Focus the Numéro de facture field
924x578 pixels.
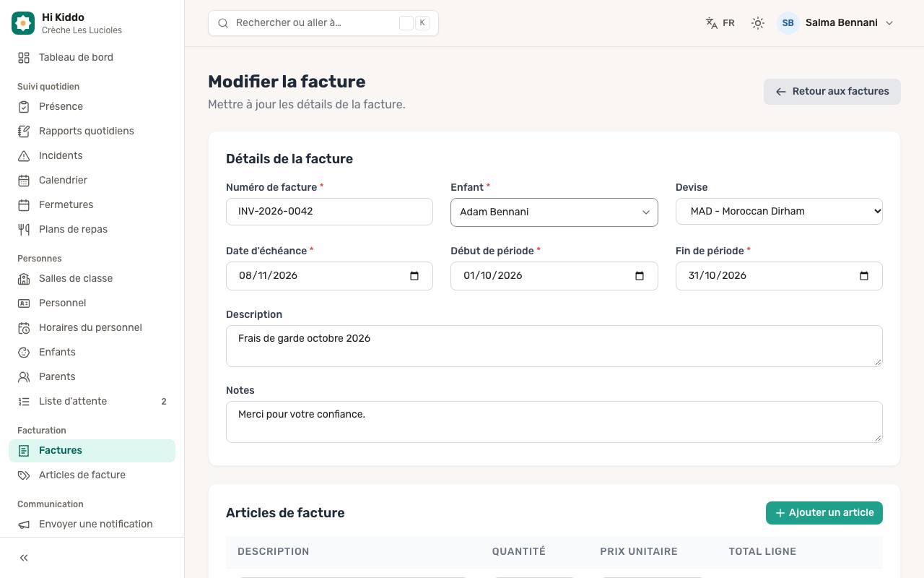click(329, 212)
